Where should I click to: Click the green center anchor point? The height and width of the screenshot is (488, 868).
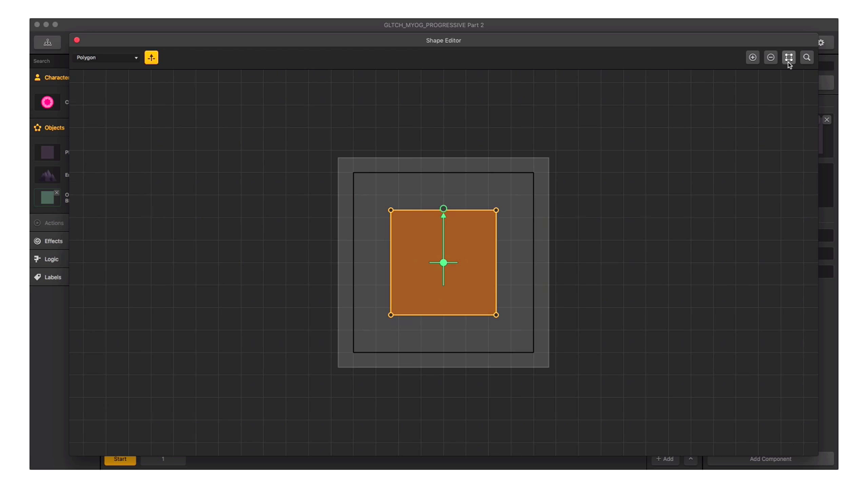pos(443,263)
